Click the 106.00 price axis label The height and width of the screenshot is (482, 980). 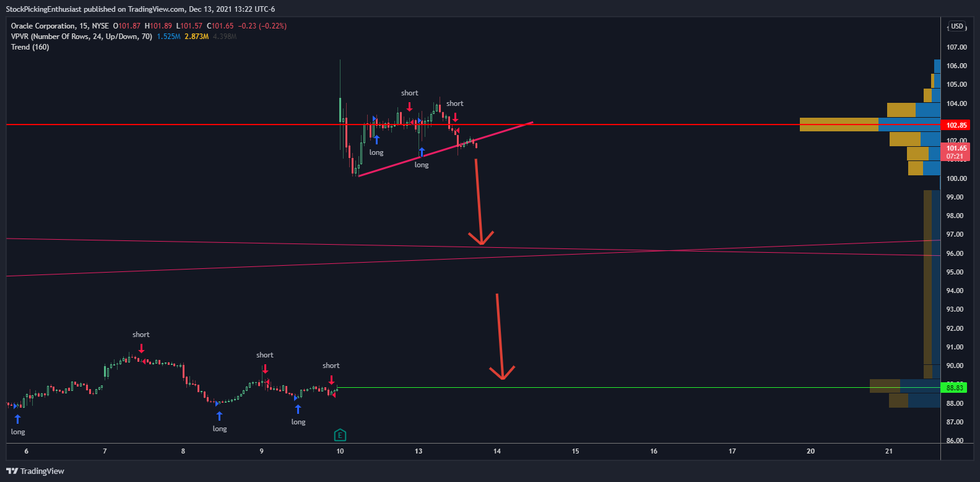coord(956,66)
